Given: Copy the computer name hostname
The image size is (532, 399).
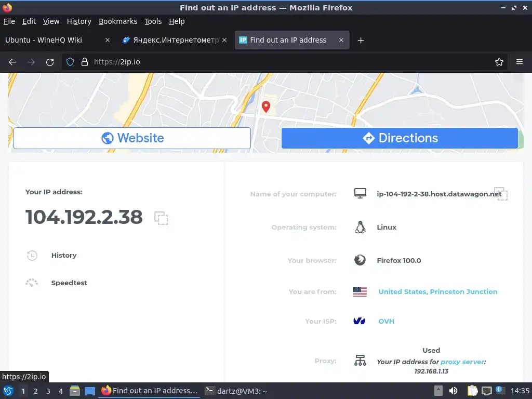Looking at the screenshot, I should click(501, 194).
